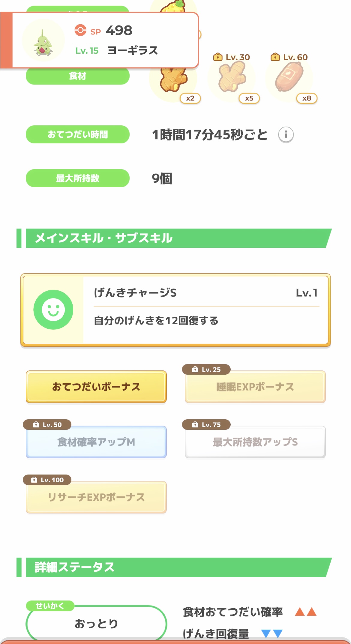Select the おてつだいボーナス sub skill
This screenshot has width=351, height=644.
pyautogui.click(x=96, y=387)
